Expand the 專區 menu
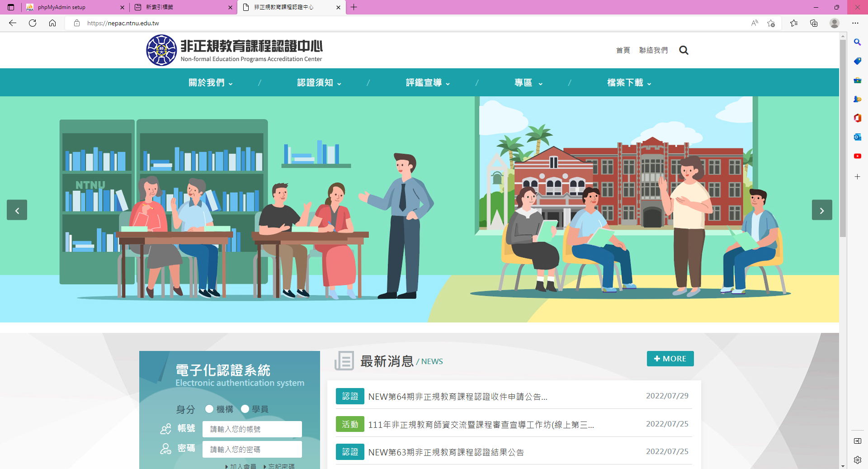 pyautogui.click(x=528, y=83)
